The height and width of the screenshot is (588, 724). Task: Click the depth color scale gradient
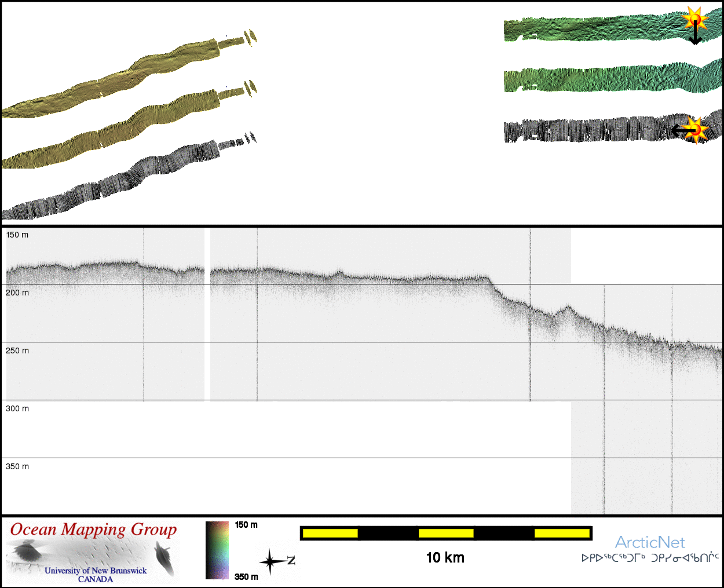point(217,550)
